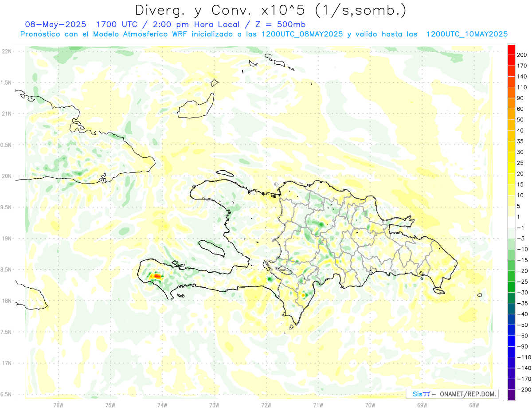This screenshot has width=532, height=411.
Task: Click the '-60' color scale value
Action: pos(522,336)
